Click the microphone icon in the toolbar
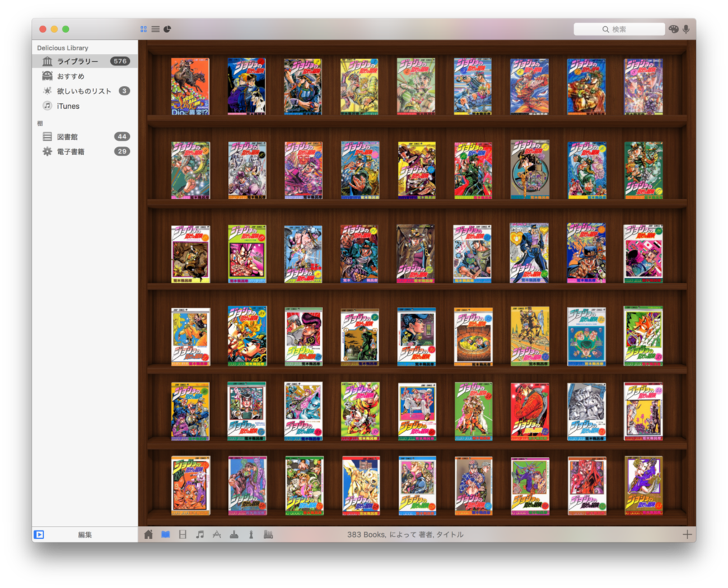Screen dimensions: 728x588 coord(686,29)
